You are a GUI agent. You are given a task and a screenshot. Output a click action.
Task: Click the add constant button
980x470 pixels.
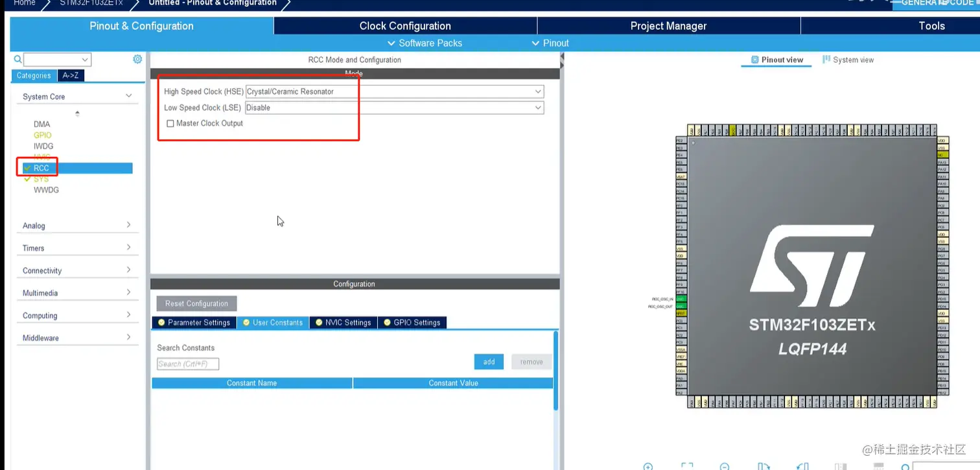pos(489,362)
